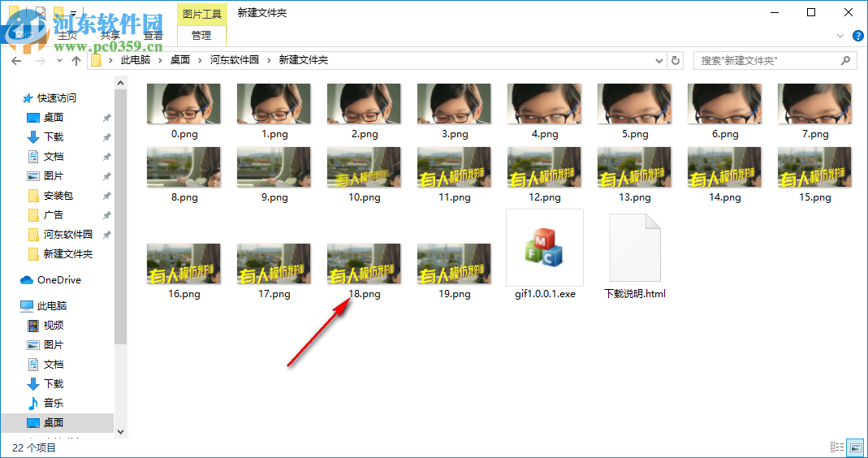Open the 图片工具 contextual tab
The width and height of the screenshot is (868, 458).
[x=201, y=13]
